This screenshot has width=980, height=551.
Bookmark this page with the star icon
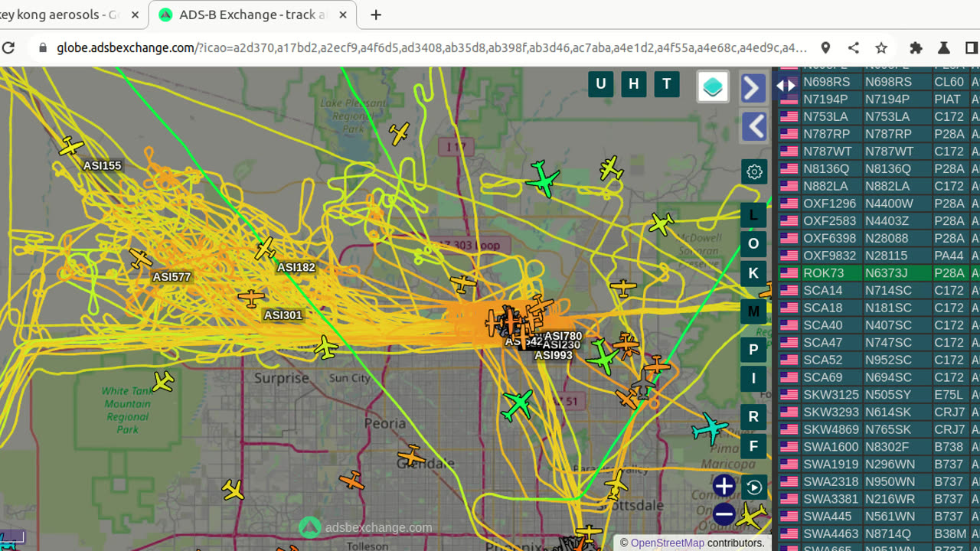(881, 47)
